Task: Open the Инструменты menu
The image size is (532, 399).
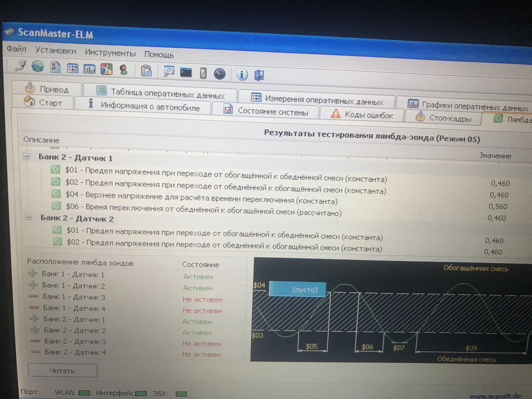Action: [x=110, y=53]
